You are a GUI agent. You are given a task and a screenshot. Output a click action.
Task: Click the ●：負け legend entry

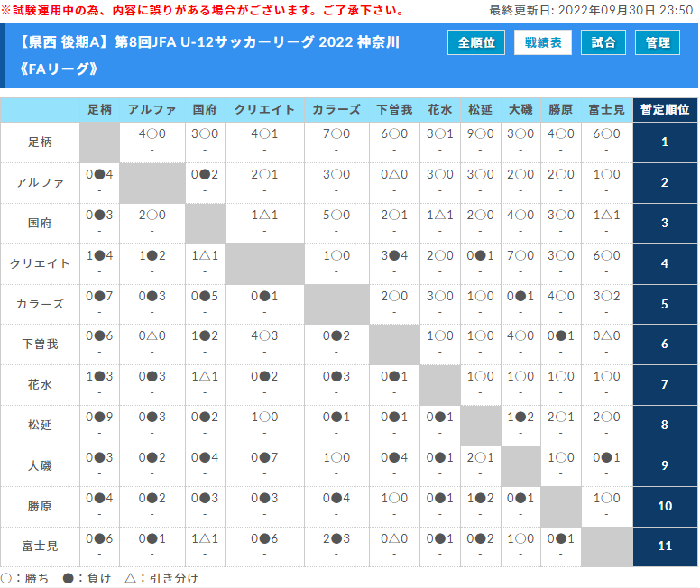87,579
